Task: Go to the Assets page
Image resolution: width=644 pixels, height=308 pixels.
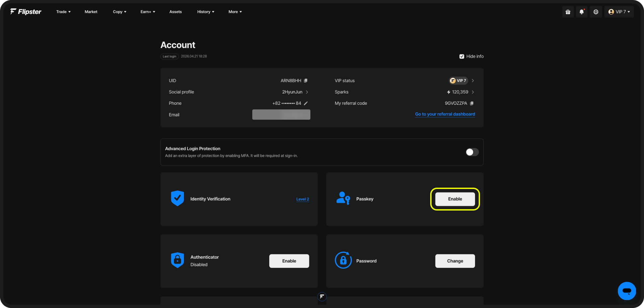Action: point(176,12)
